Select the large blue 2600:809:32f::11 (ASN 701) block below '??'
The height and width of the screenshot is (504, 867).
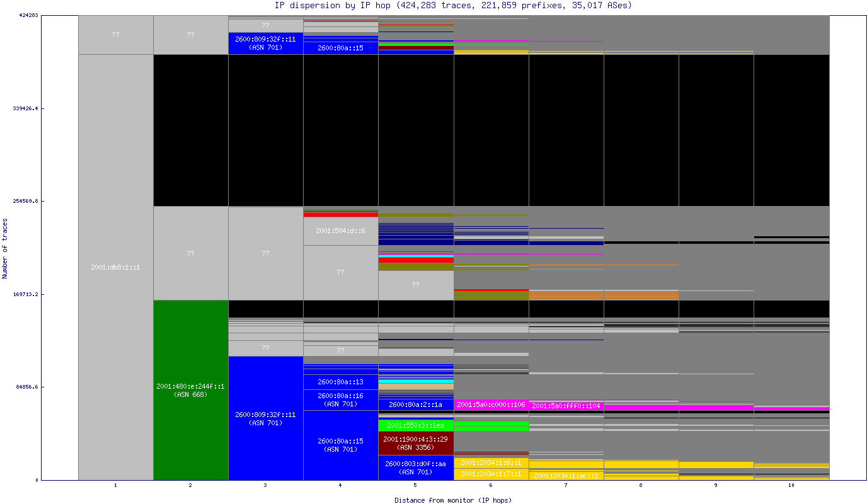266,418
